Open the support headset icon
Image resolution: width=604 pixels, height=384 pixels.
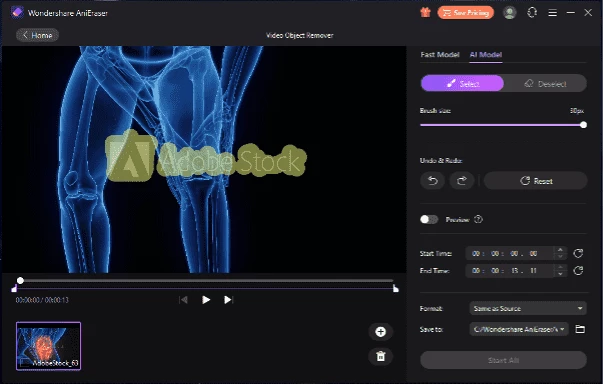532,13
